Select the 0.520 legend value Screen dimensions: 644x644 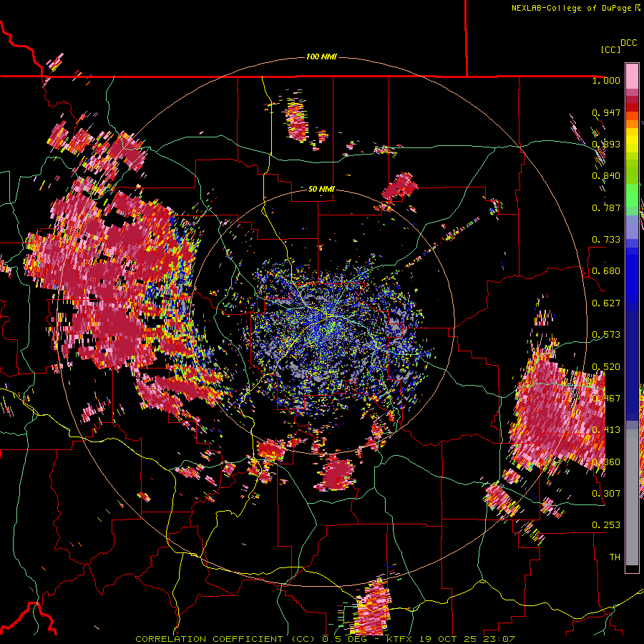[606, 367]
